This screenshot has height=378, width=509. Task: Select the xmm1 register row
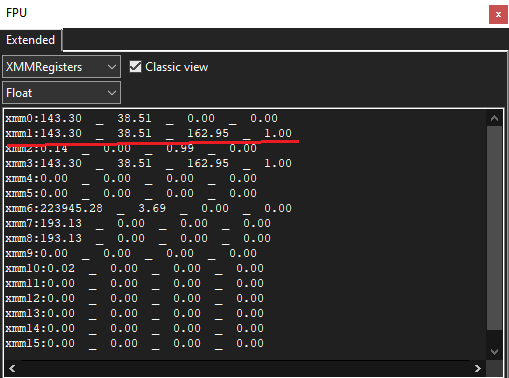click(149, 133)
